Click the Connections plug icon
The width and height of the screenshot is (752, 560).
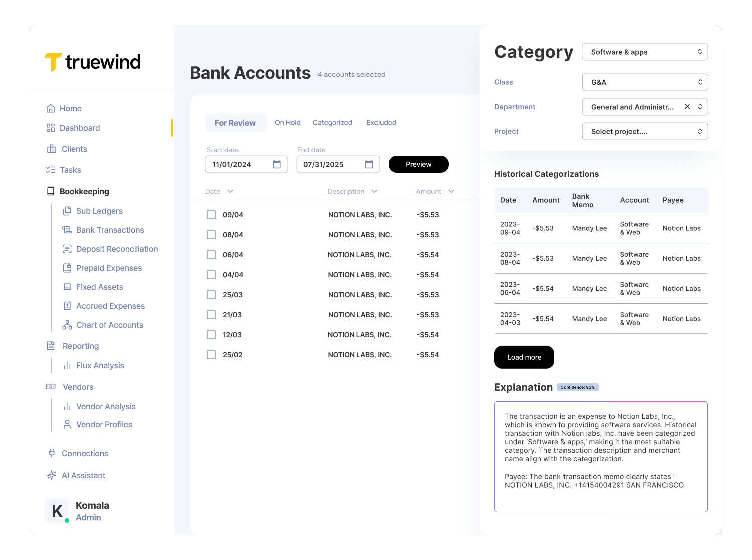[51, 453]
